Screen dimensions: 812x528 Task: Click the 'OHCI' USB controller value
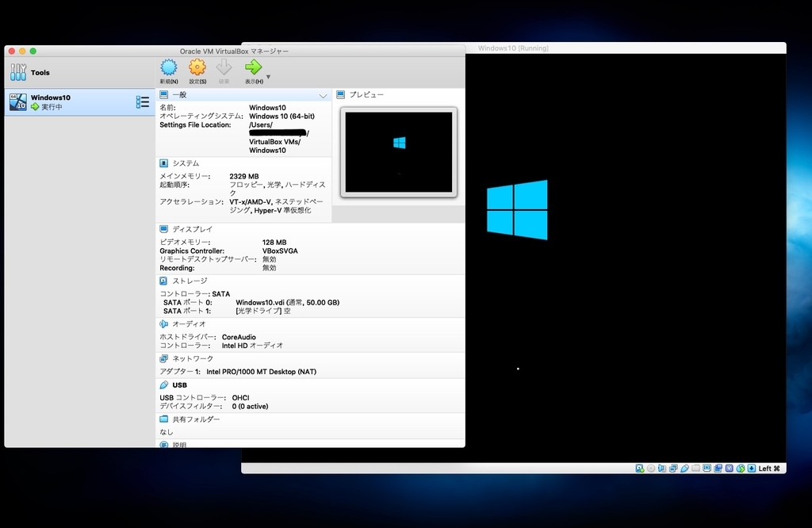click(x=240, y=397)
